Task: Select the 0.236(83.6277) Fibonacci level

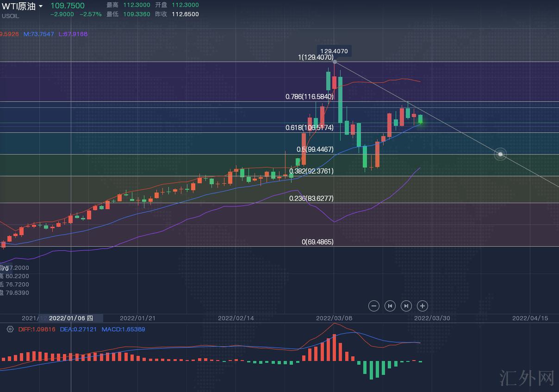Action: click(311, 198)
